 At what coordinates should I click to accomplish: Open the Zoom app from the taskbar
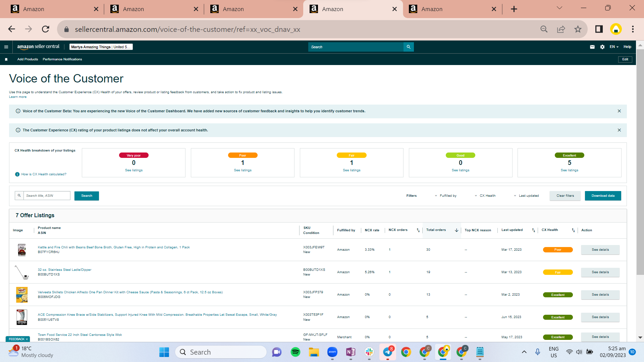point(332,352)
